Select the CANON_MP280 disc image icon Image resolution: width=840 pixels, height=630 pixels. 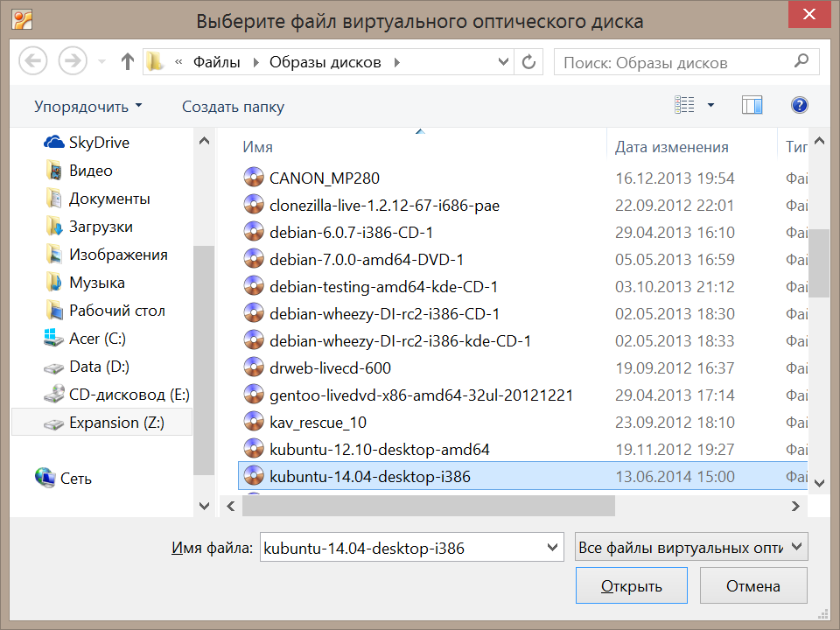coord(254,178)
